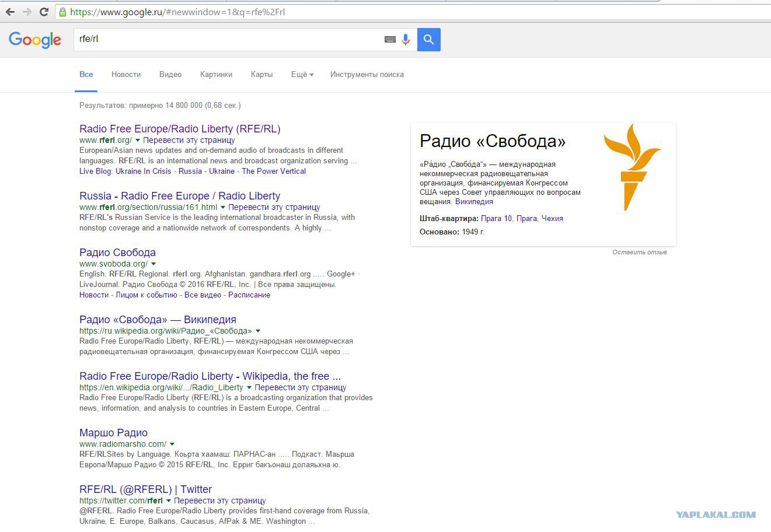Open the Радио Свобода result title
Viewport: 771px width, 532px height.
click(x=117, y=253)
